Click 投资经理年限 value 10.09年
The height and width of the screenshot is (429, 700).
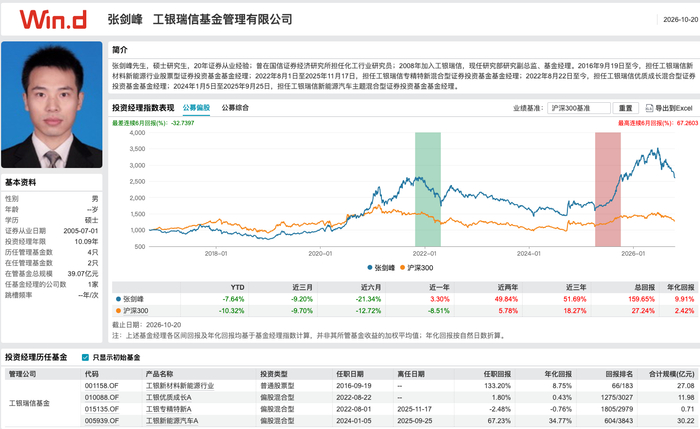(x=87, y=242)
